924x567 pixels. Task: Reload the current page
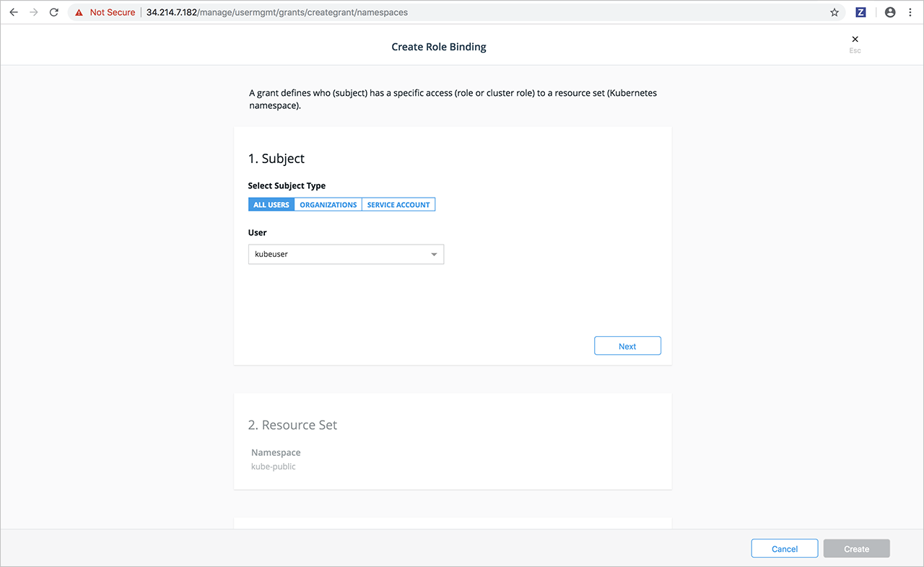(53, 12)
